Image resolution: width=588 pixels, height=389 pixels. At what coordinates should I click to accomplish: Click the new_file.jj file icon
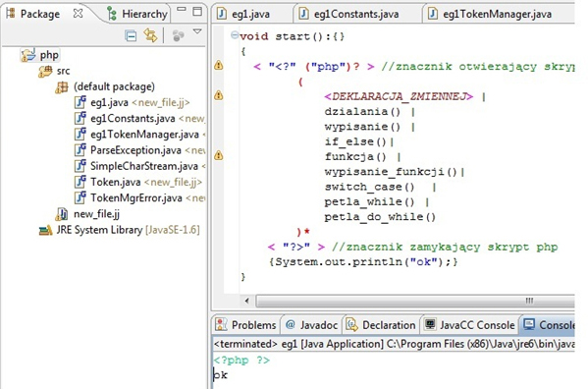(62, 214)
